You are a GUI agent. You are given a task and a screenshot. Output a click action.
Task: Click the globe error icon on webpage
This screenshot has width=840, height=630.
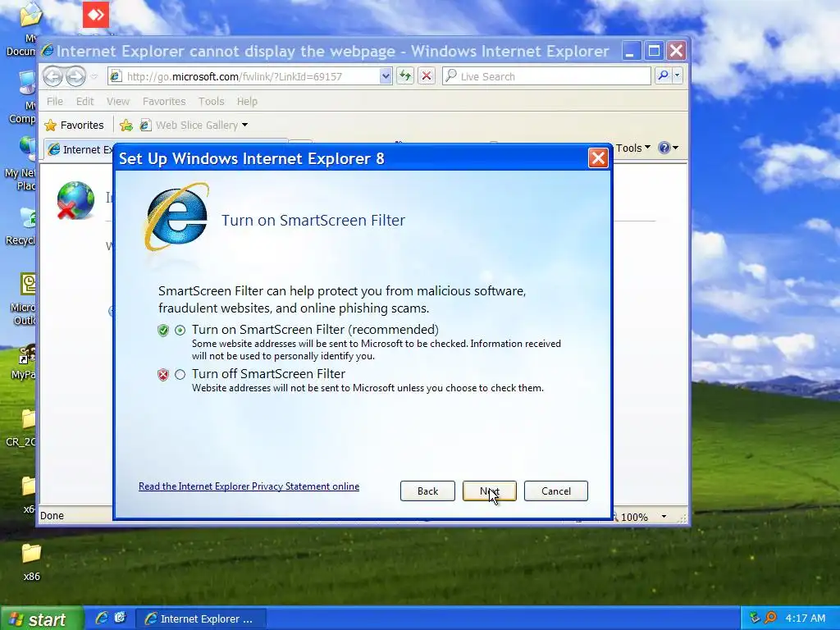pos(75,201)
